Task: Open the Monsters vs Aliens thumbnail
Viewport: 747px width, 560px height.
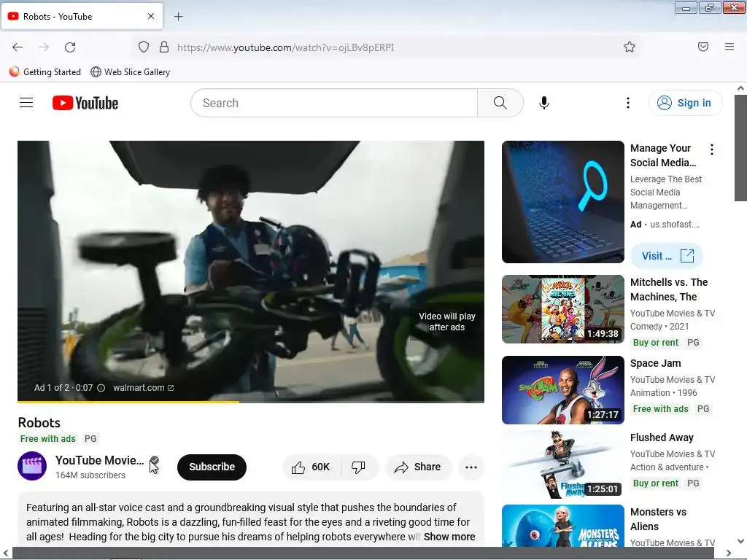Action: click(562, 525)
